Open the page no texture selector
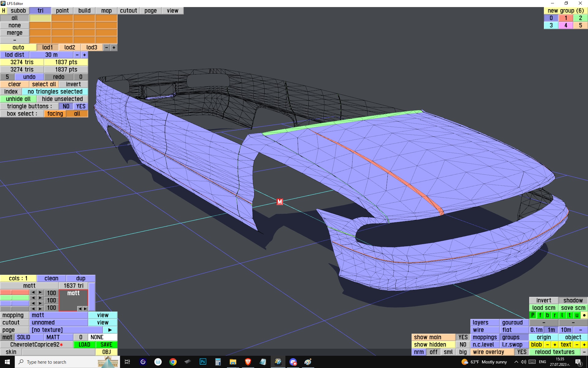 point(66,330)
